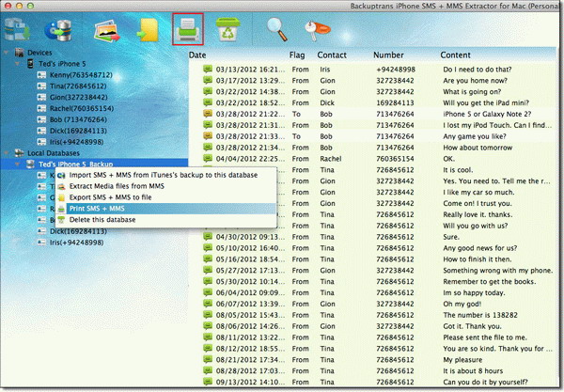
Task: Click the magnifying glass search icon
Action: point(277,29)
